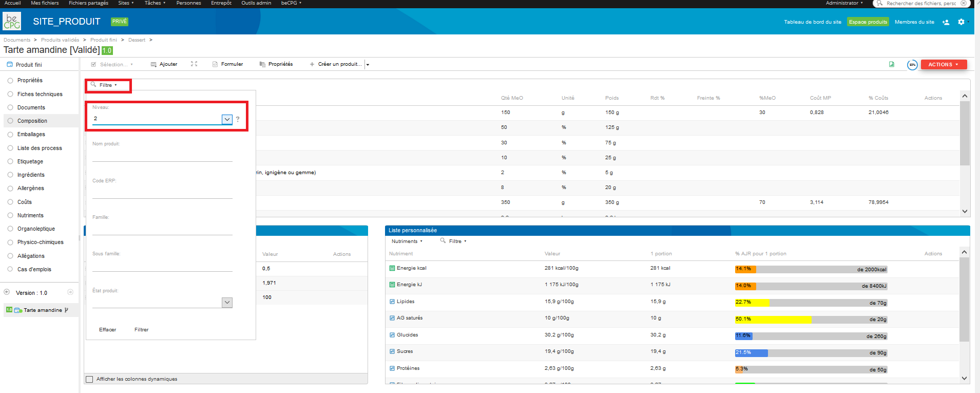Screen dimensions: 980x393
Task: Click the Sucres 21.5% progress bar
Action: point(811,353)
